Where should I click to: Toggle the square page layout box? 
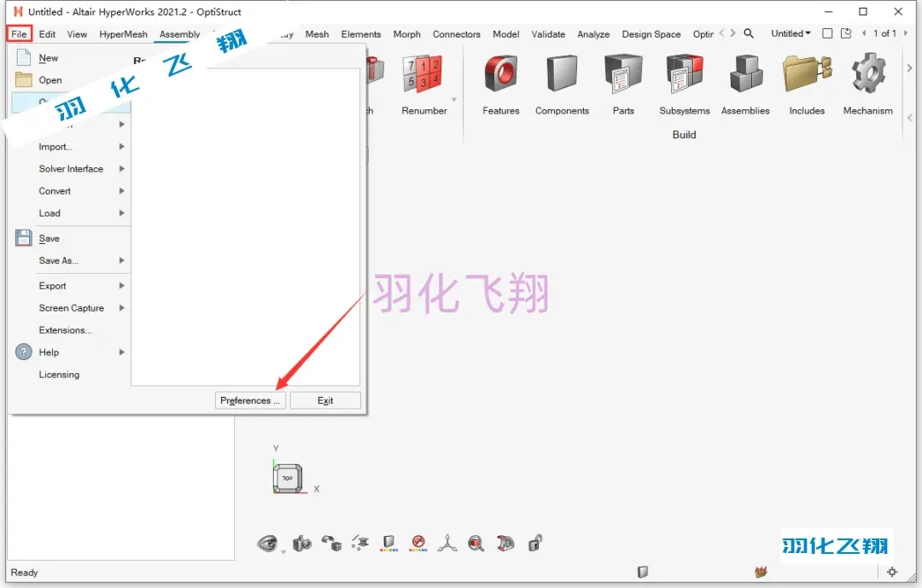[827, 33]
